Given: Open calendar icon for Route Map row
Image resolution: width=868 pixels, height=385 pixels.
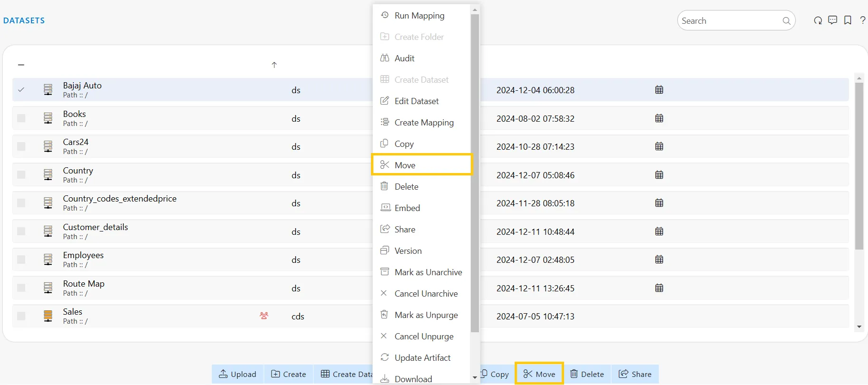Looking at the screenshot, I should pos(659,288).
